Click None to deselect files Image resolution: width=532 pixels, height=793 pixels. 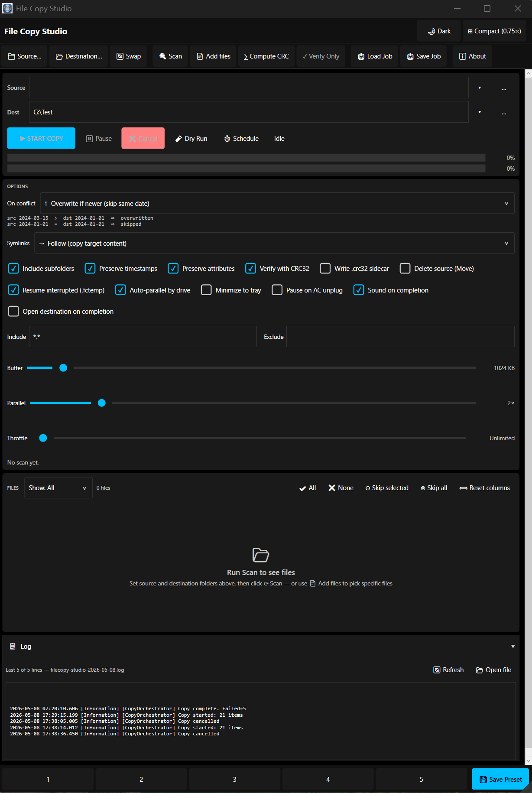coord(341,488)
